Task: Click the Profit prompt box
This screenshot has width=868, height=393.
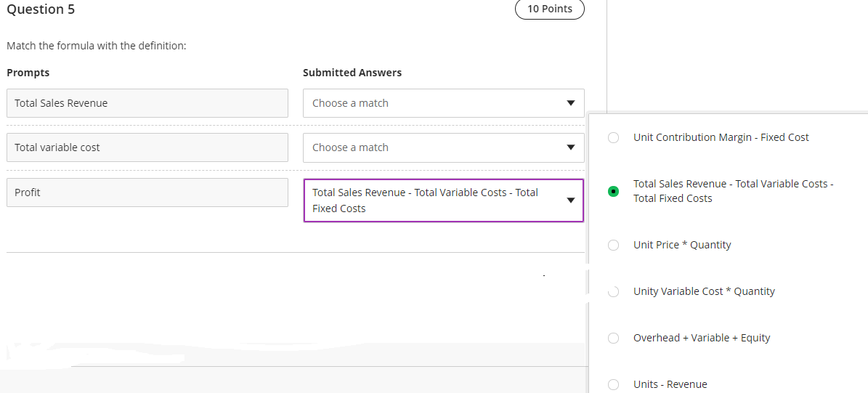Action: 147,193
